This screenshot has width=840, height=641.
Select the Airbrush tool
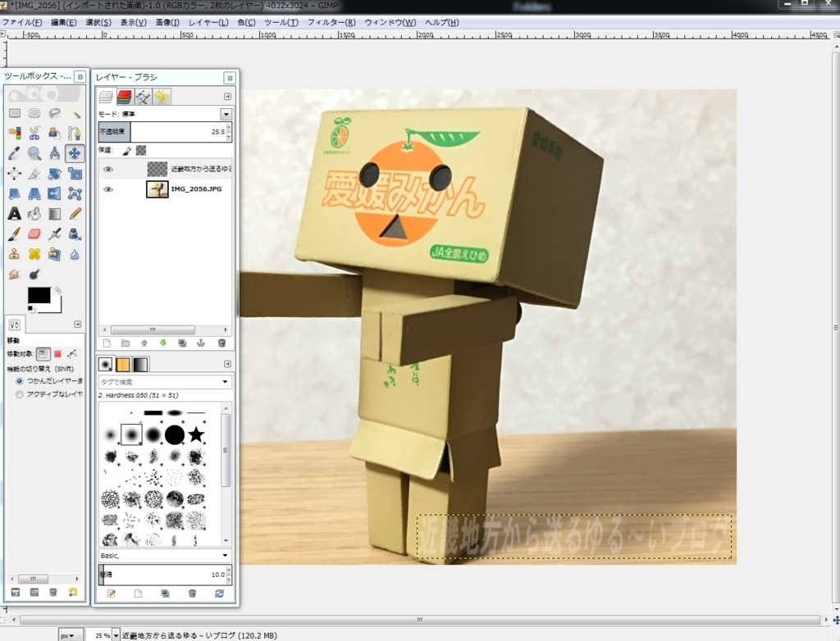point(54,234)
